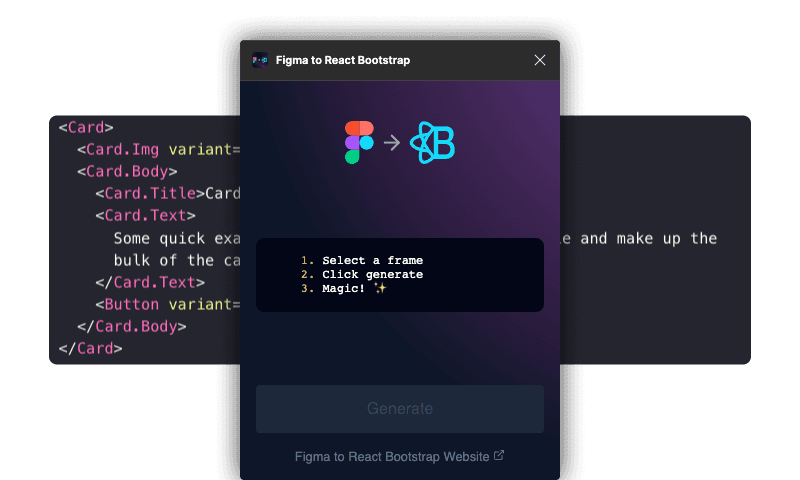Click the arrow between the logos

[x=392, y=142]
